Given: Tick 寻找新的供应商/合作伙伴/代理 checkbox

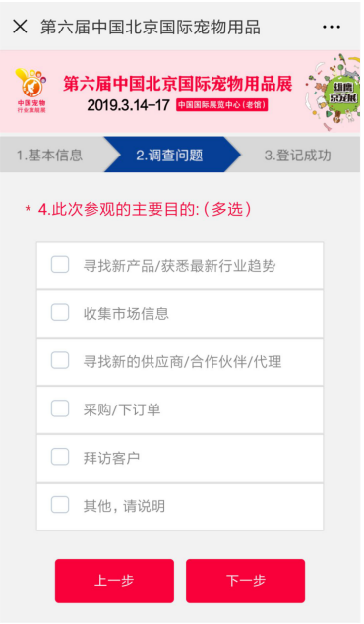Looking at the screenshot, I should point(60,360).
